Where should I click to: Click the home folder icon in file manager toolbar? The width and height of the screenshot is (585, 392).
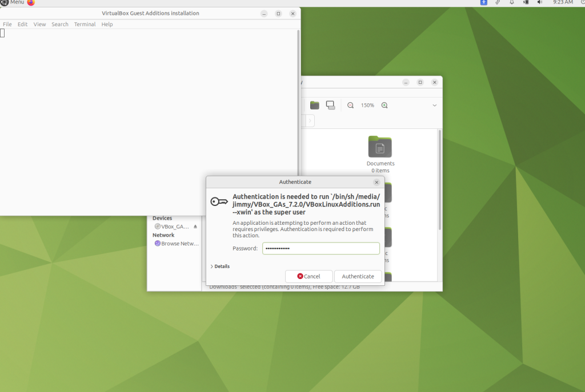point(315,106)
